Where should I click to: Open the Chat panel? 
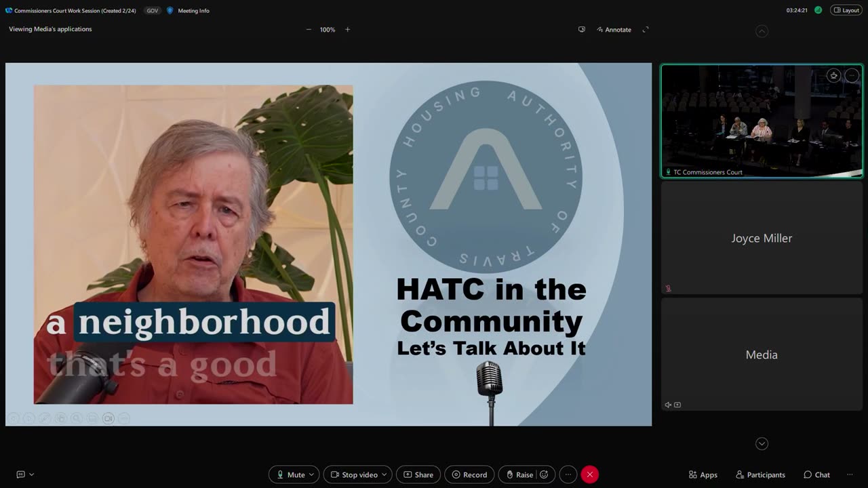coord(816,474)
